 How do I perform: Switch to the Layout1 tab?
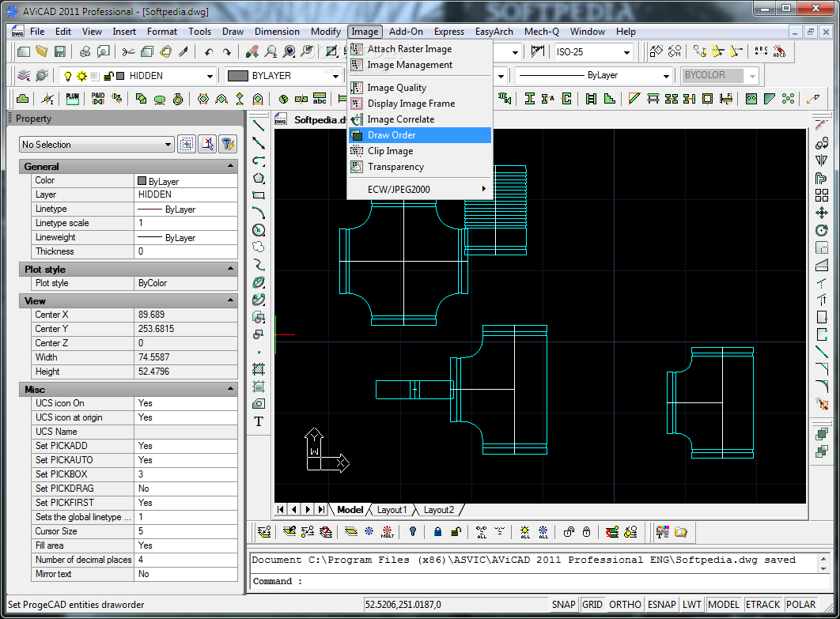pos(392,510)
